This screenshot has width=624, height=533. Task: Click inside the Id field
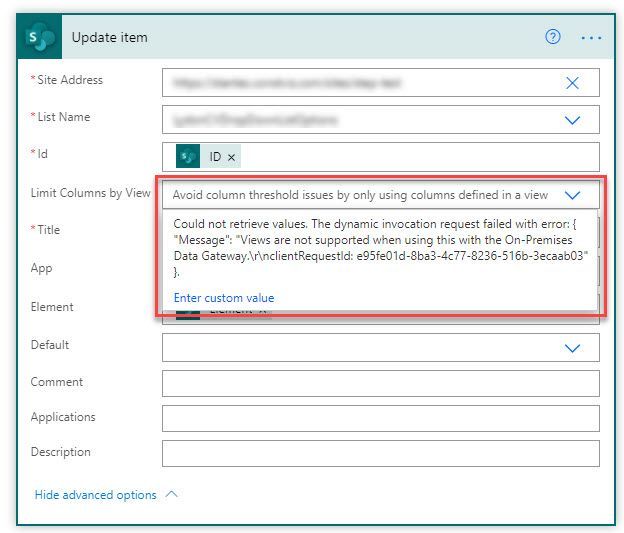pyautogui.click(x=380, y=157)
